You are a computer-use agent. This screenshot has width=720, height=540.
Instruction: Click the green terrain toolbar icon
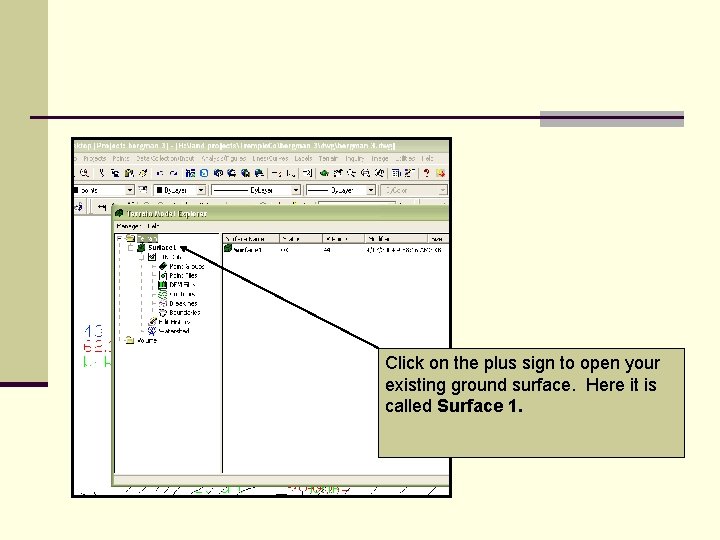click(x=324, y=173)
